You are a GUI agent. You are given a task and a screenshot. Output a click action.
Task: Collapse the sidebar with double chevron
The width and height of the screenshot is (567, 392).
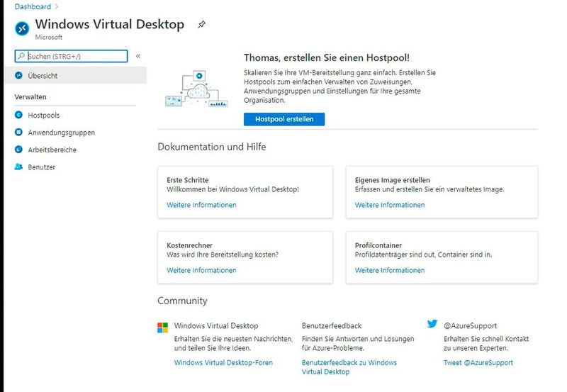tap(138, 56)
